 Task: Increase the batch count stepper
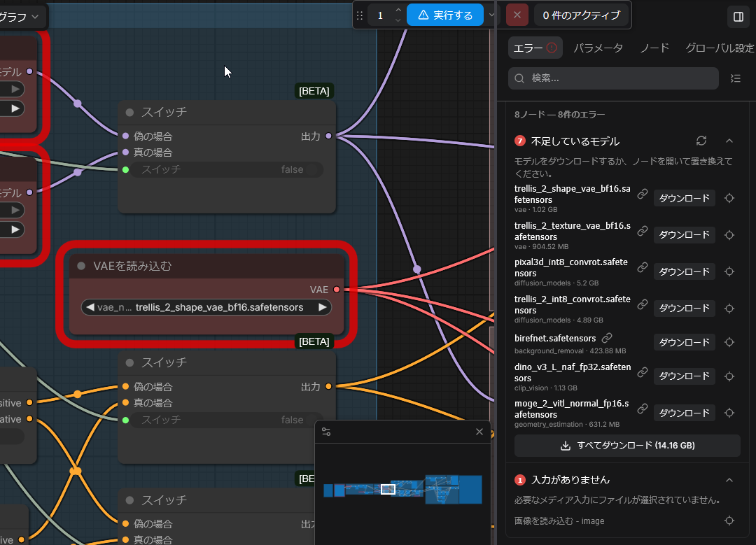pyautogui.click(x=398, y=10)
